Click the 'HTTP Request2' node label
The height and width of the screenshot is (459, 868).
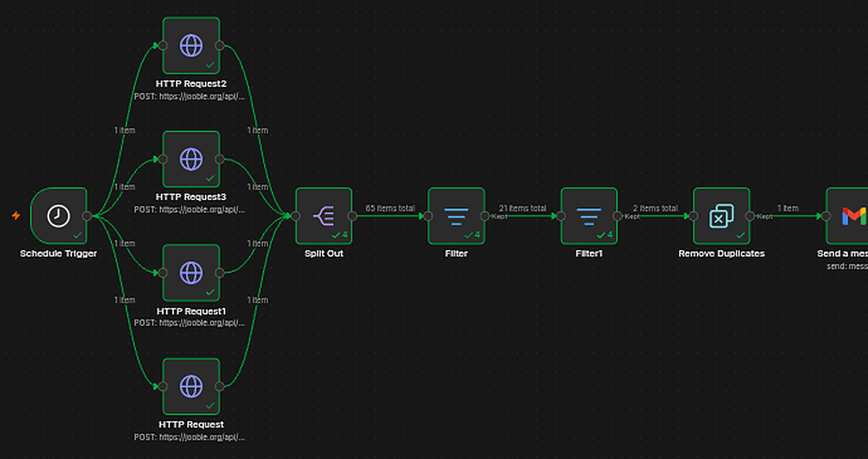191,84
